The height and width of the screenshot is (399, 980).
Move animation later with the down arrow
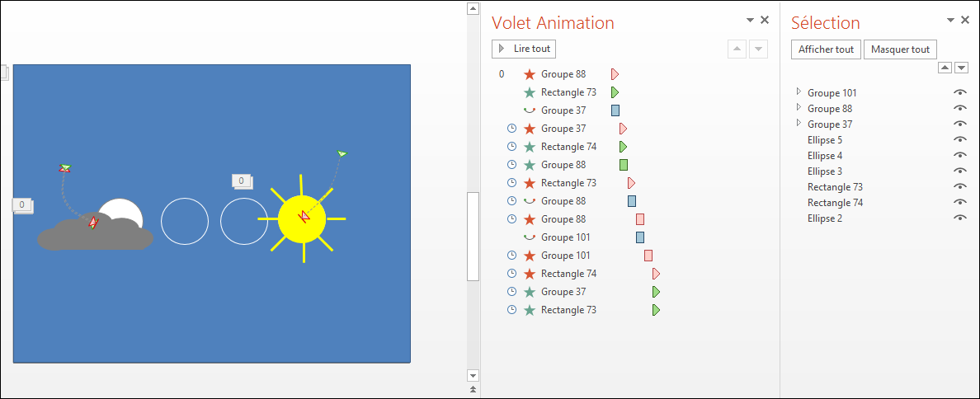pyautogui.click(x=758, y=49)
